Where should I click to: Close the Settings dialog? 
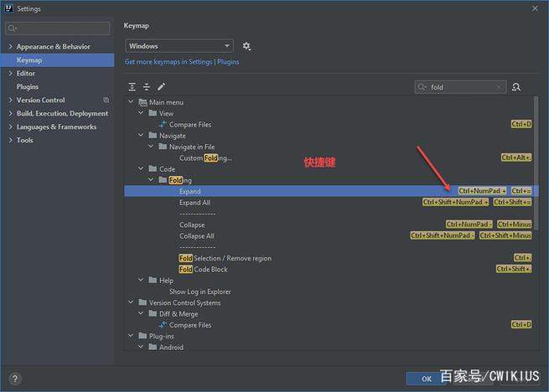point(535,8)
